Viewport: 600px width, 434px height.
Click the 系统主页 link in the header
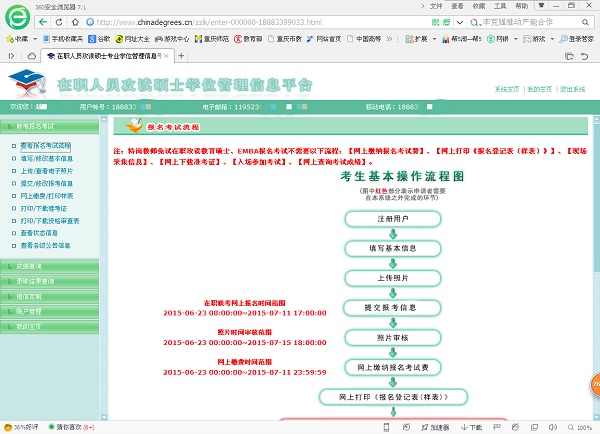coord(507,89)
